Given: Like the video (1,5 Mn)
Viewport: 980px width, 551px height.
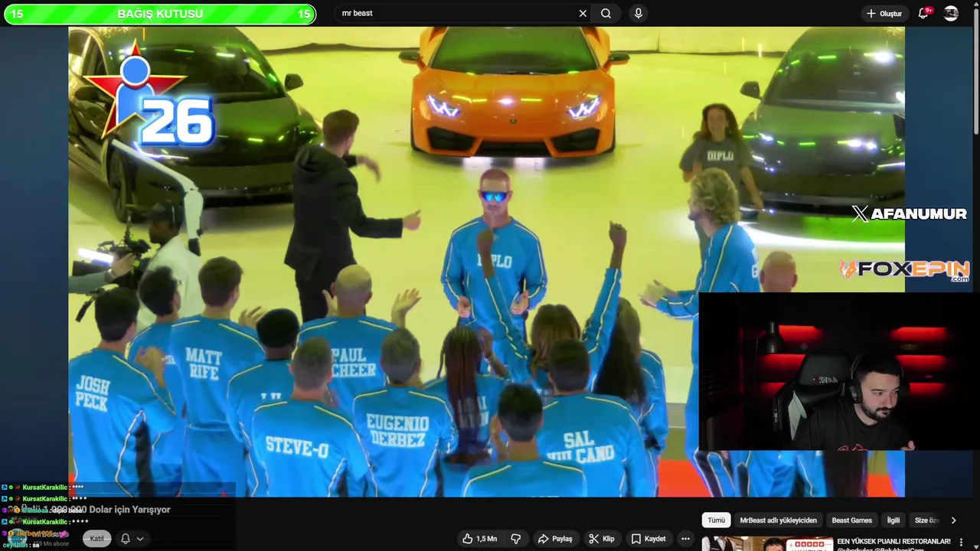Looking at the screenshot, I should 479,539.
